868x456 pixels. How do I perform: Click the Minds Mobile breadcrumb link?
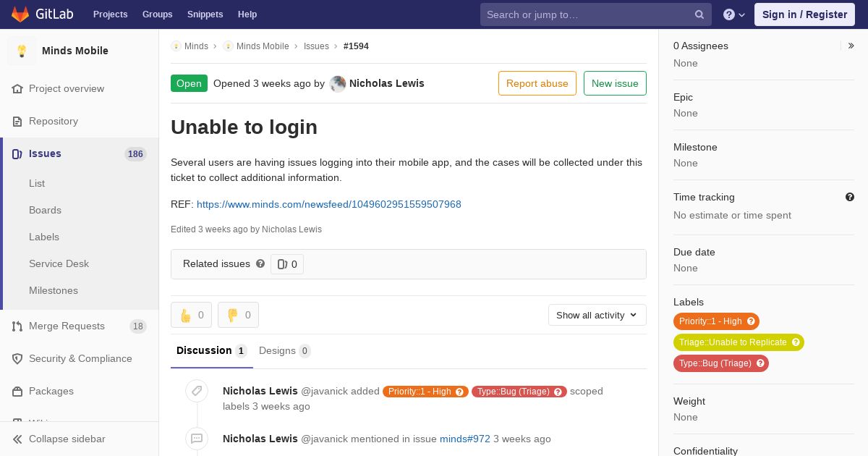click(263, 46)
